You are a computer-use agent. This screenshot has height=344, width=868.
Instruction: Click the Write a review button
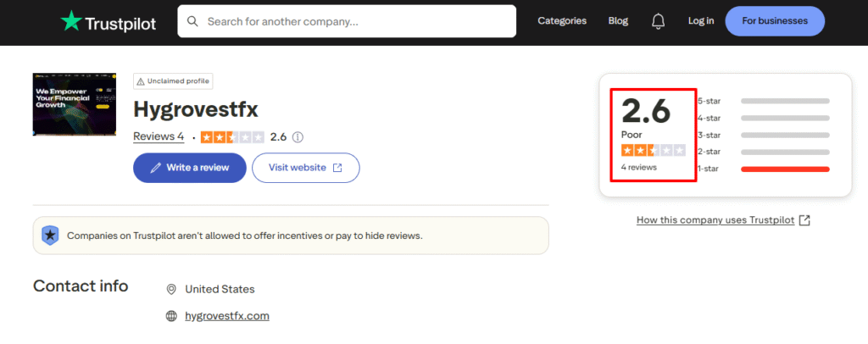(189, 168)
